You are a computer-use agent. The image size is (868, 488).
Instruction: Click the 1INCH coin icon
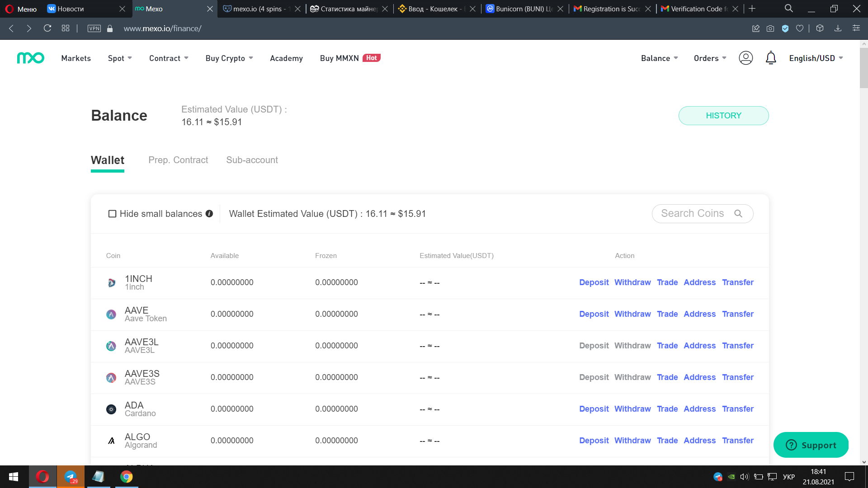point(111,283)
